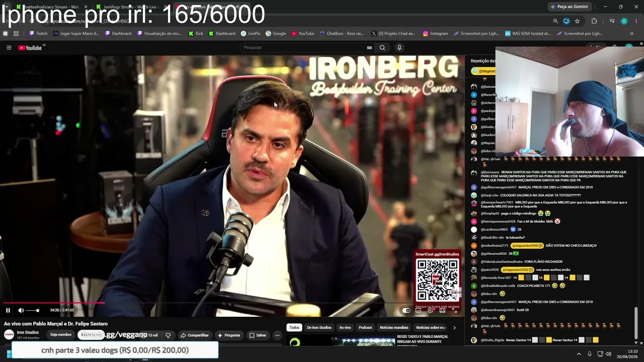Pause the video with the player pause button
The height and width of the screenshot is (362, 644).
(x=8, y=310)
